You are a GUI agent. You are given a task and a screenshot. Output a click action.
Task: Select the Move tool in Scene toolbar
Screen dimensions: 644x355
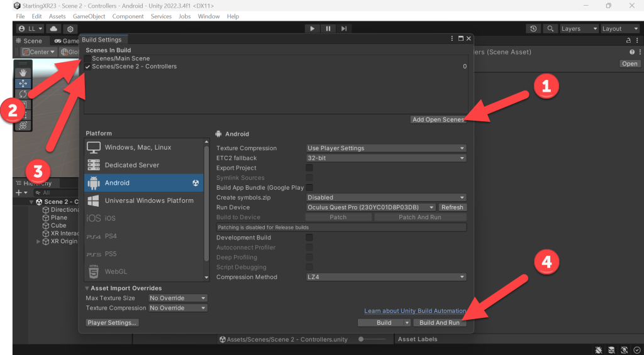pyautogui.click(x=23, y=84)
